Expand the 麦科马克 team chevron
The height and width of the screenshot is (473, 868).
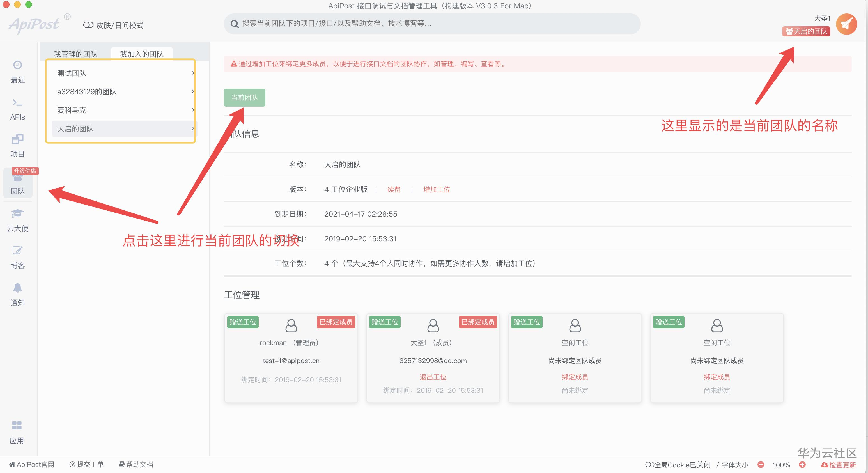tap(192, 110)
